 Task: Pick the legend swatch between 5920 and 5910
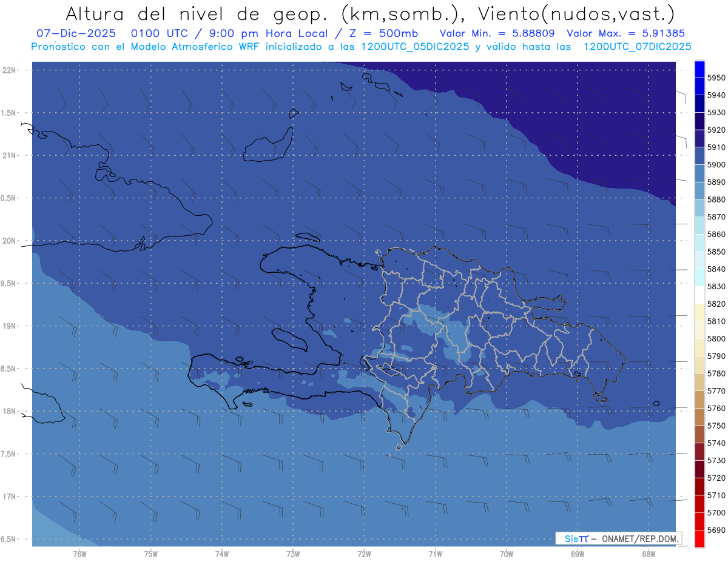(x=699, y=139)
